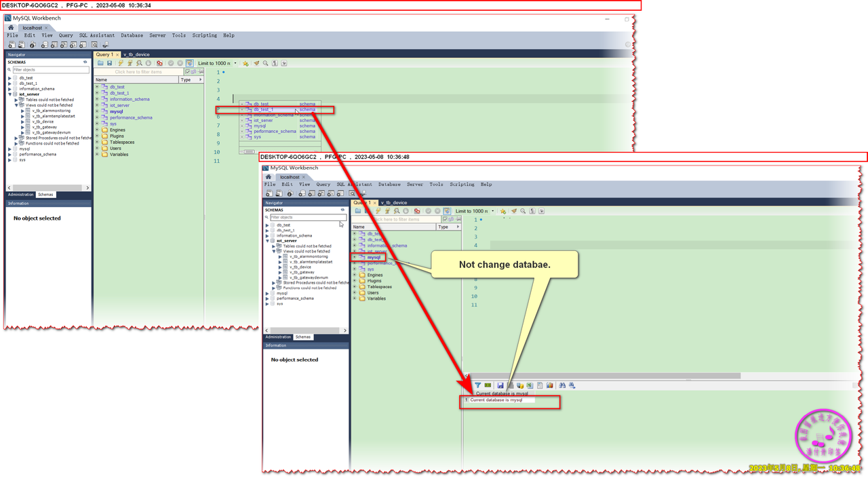Screen dimensions: 868x479
Task: Expand the Engines folder in the upper window list
Action: [97, 130]
